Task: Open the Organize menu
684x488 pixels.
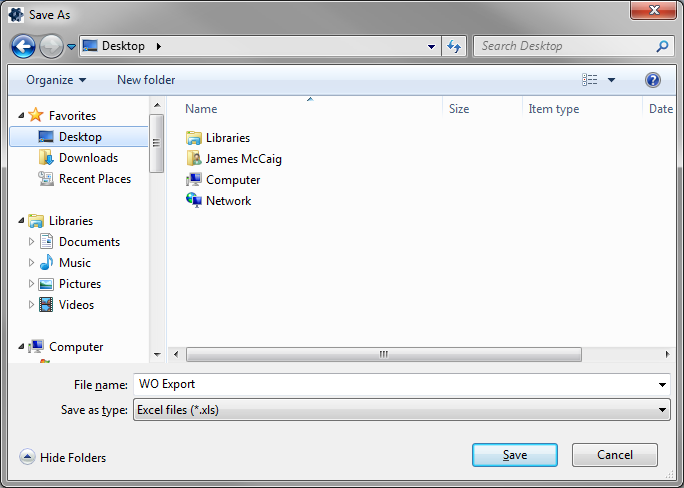Action: [56, 80]
